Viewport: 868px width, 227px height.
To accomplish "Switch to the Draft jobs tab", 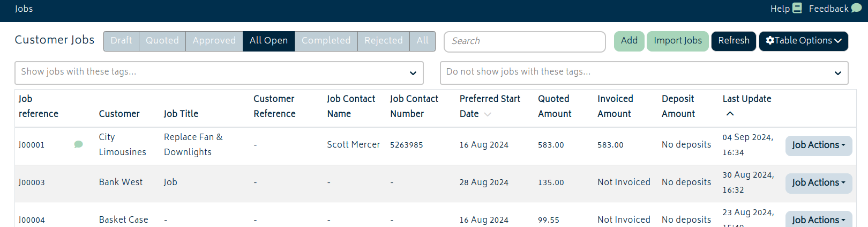I will coord(121,41).
